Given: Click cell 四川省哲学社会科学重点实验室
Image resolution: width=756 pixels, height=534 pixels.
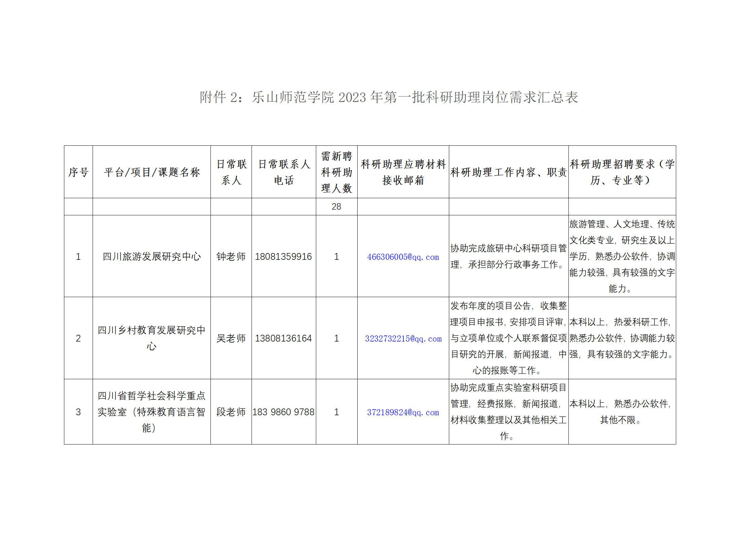Looking at the screenshot, I should pyautogui.click(x=152, y=412).
